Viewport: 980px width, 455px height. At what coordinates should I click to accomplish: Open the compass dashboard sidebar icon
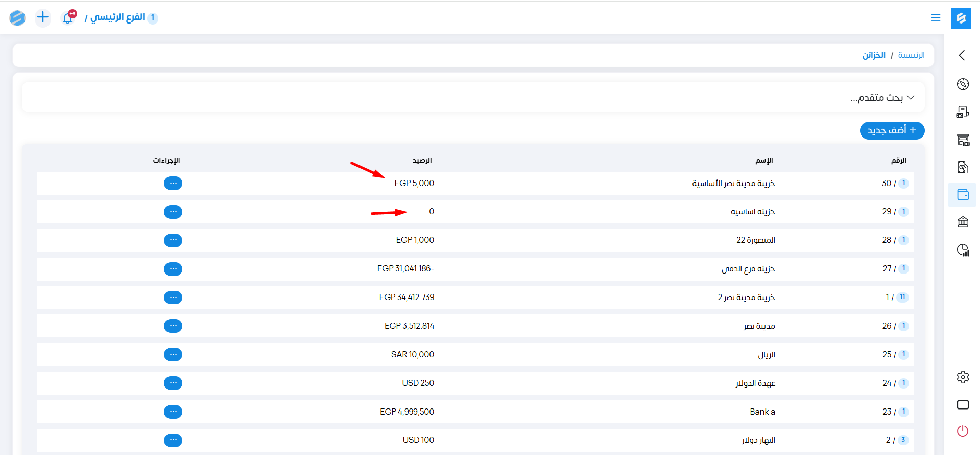[x=963, y=84]
